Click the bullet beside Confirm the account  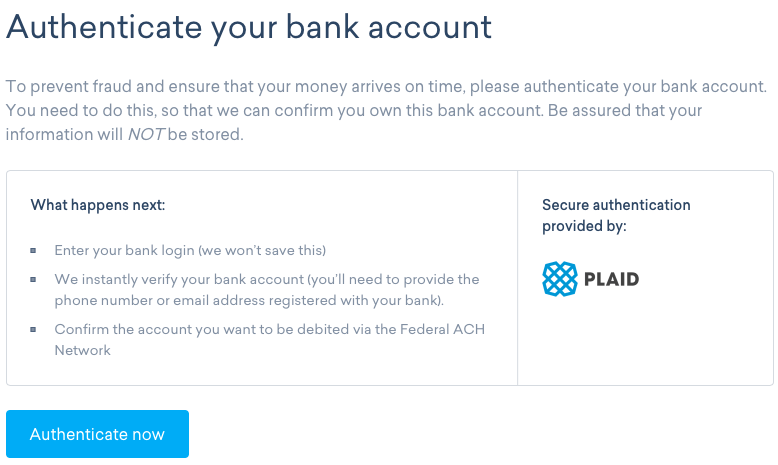33,329
